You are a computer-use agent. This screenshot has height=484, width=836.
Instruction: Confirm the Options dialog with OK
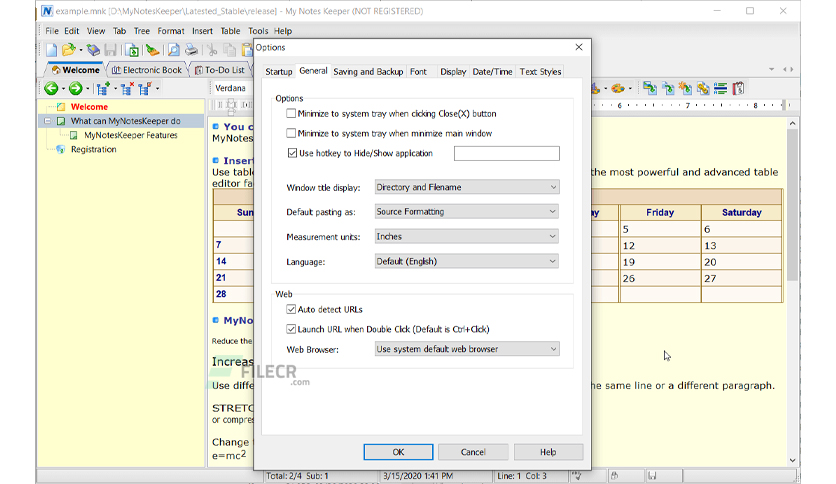tap(398, 452)
